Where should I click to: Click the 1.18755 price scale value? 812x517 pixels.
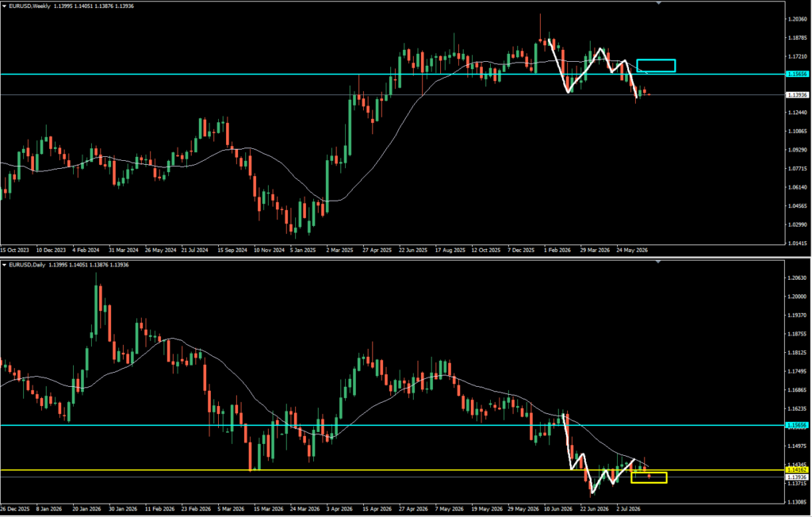pos(798,334)
